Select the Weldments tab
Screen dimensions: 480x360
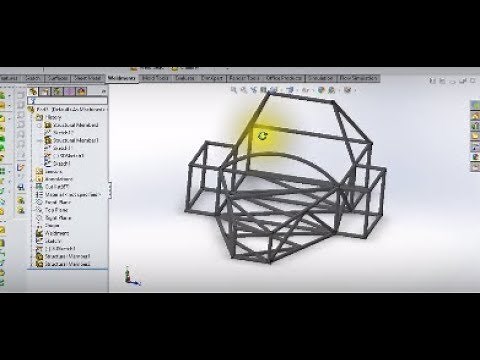(x=121, y=78)
